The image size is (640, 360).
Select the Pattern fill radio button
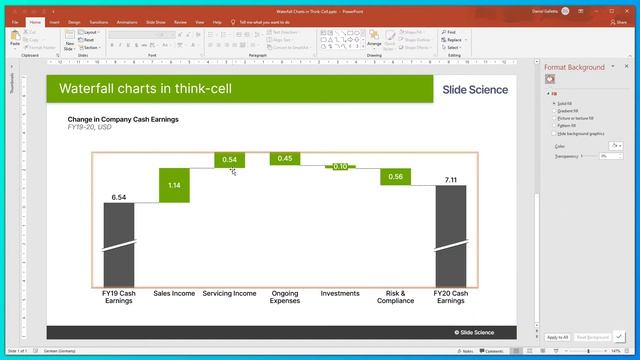click(x=555, y=126)
